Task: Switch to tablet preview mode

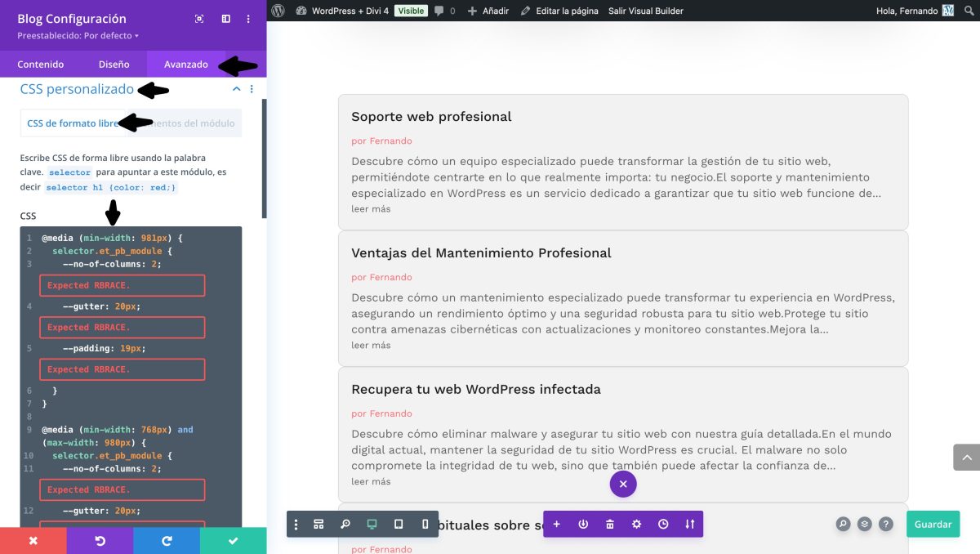Action: (x=398, y=524)
